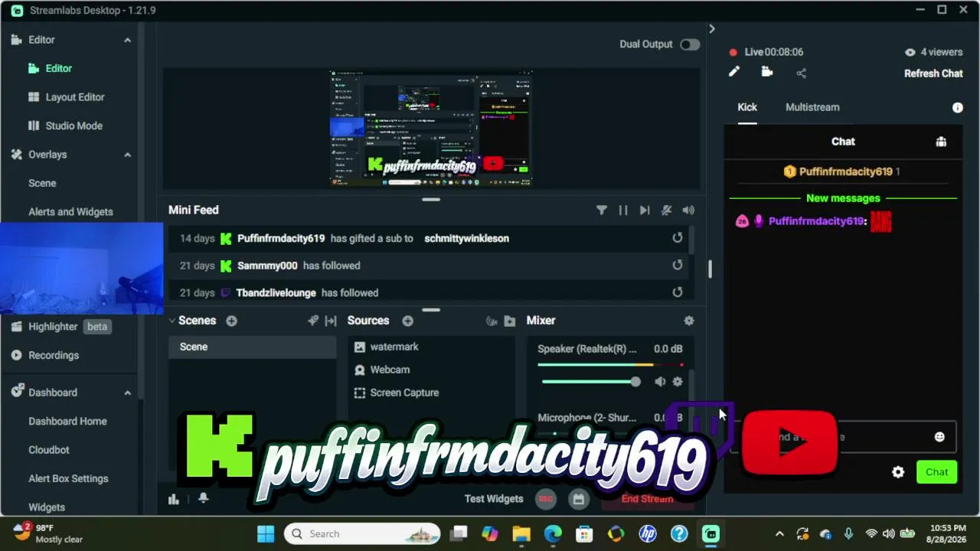This screenshot has width=980, height=551.
Task: Select the Scene item in Scenes list
Action: [x=253, y=347]
